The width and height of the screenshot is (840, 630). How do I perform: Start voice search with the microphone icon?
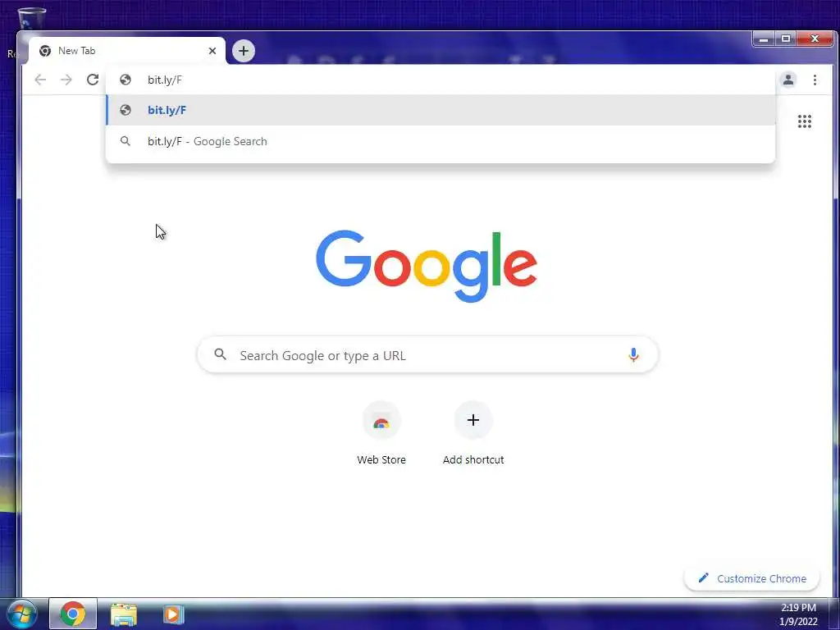[633, 354]
